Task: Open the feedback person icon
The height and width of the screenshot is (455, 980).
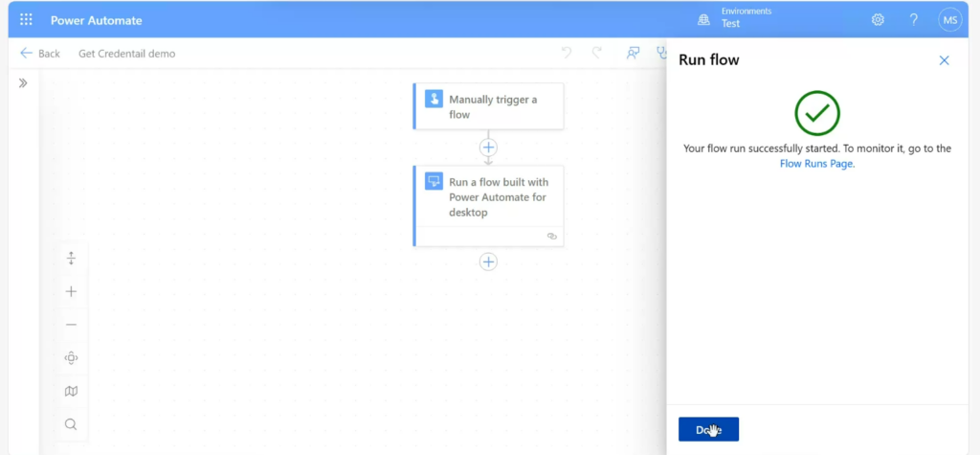Action: pos(634,54)
